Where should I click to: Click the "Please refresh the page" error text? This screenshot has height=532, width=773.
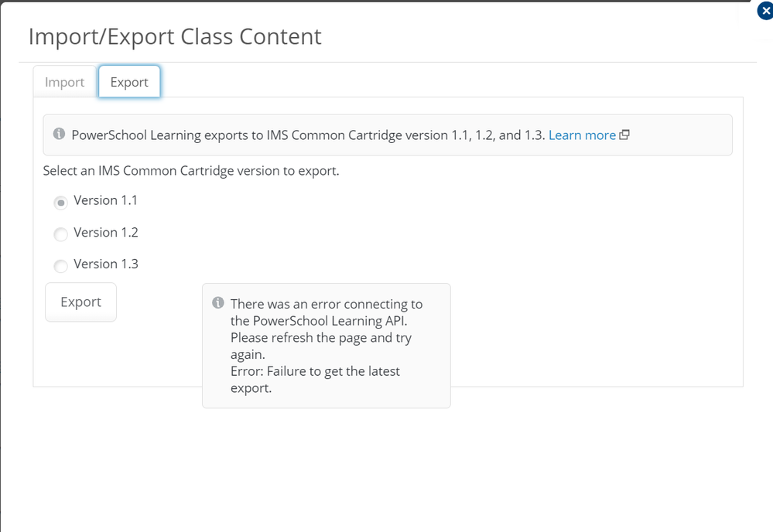320,338
